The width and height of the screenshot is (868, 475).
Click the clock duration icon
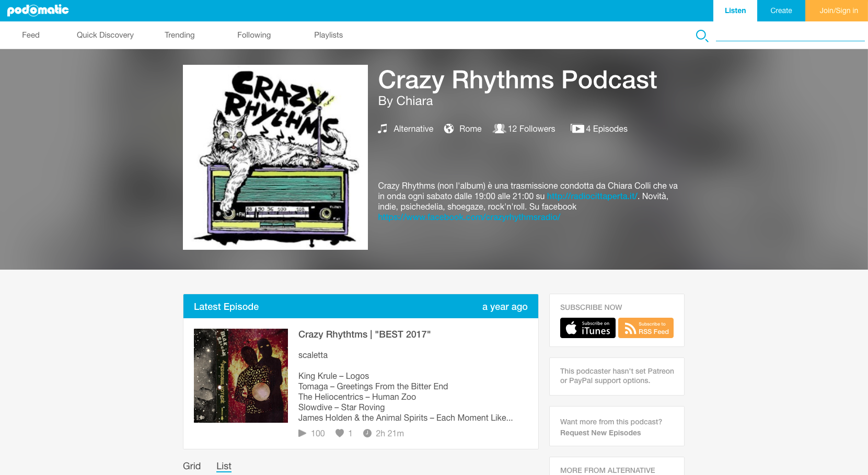[367, 433]
